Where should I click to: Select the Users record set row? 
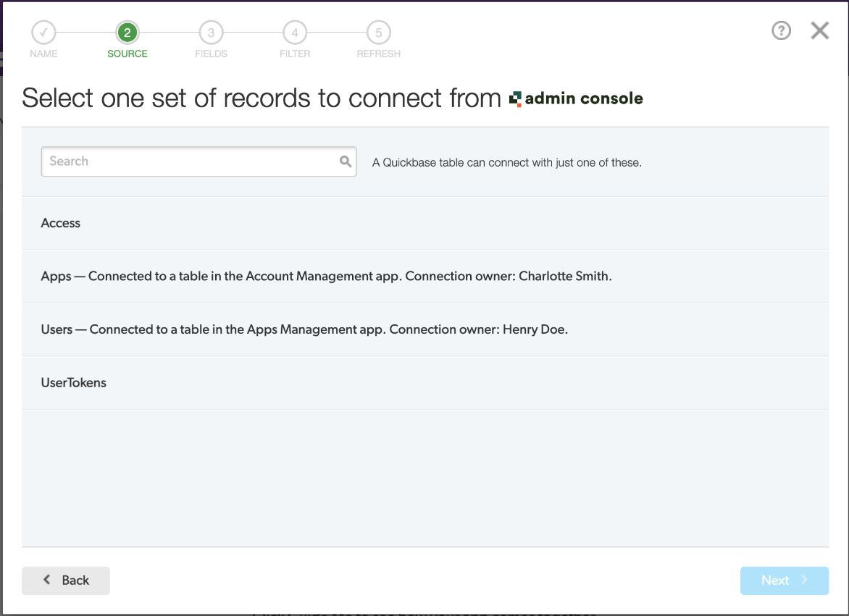pos(425,329)
